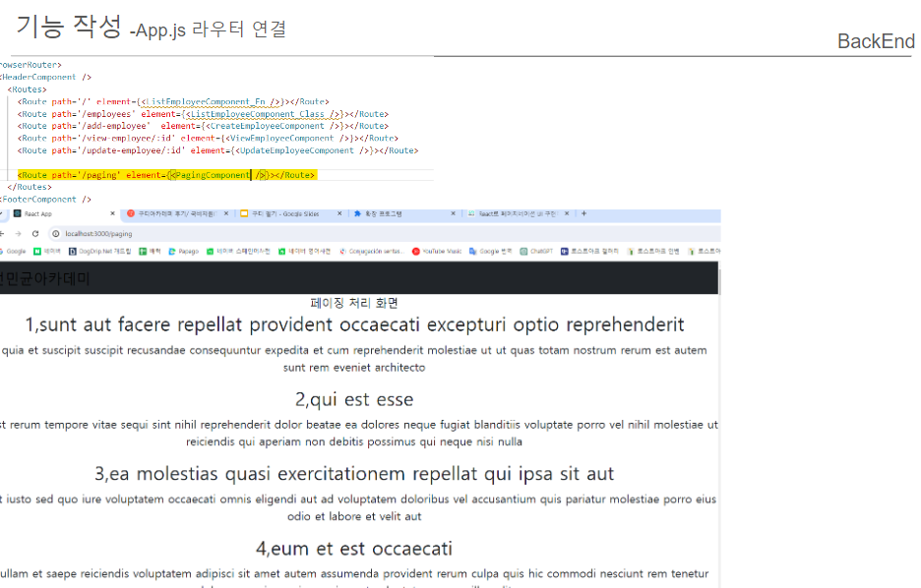The width and height of the screenshot is (921, 588).
Task: Switch to the 확장 프로그램 tab
Action: coord(405,214)
